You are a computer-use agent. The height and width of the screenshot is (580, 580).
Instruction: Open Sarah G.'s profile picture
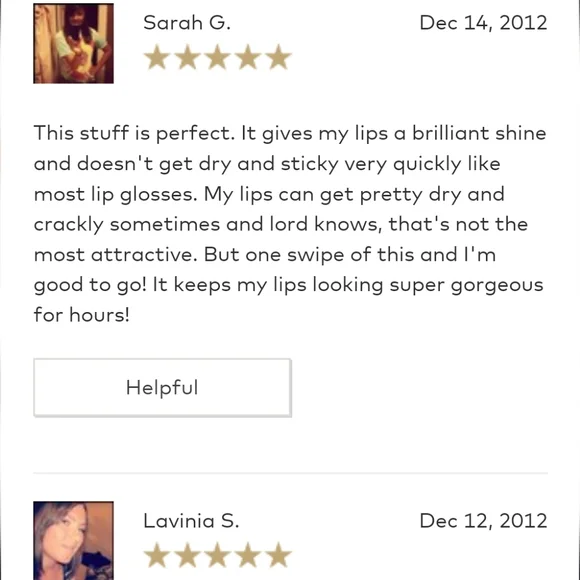[73, 43]
